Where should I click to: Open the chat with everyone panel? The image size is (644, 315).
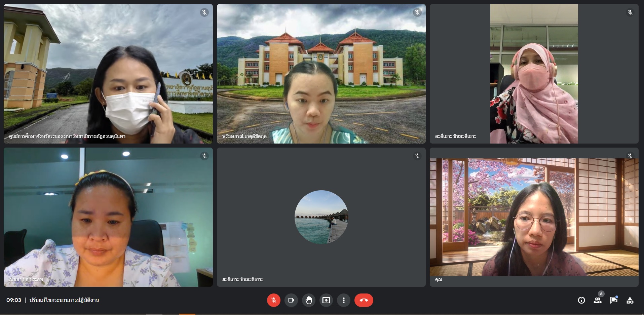(x=613, y=300)
